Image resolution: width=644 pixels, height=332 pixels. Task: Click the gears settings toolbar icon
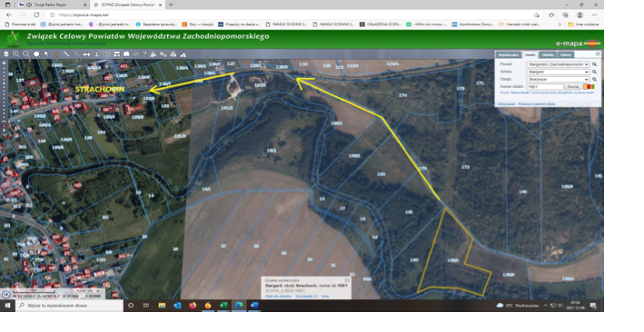(163, 54)
